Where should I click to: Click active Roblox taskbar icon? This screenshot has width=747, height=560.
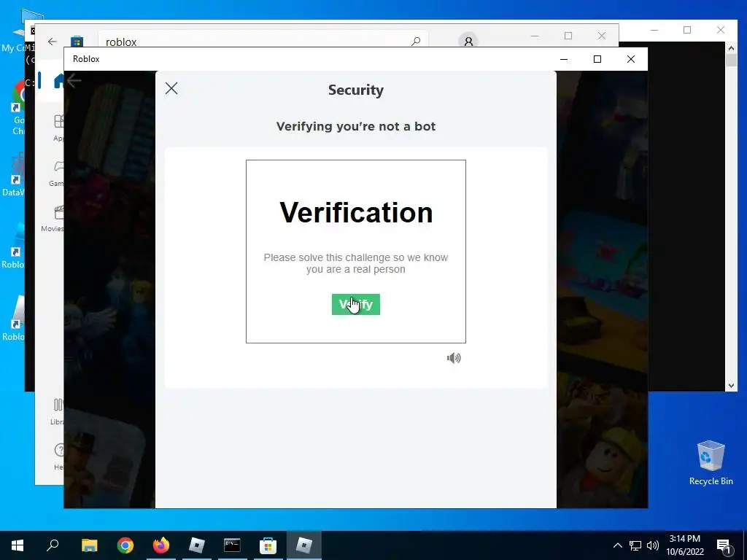coord(304,545)
